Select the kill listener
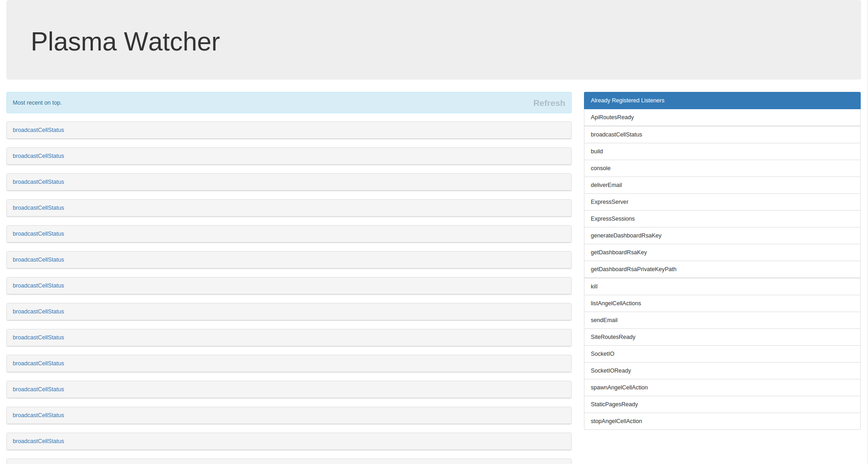 [594, 286]
